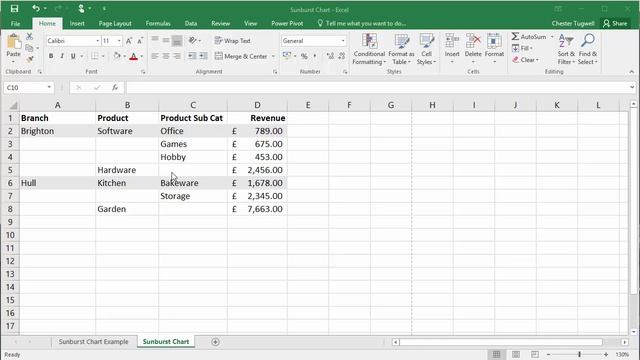Click the AutoSum button
The height and width of the screenshot is (360, 640).
click(x=529, y=37)
